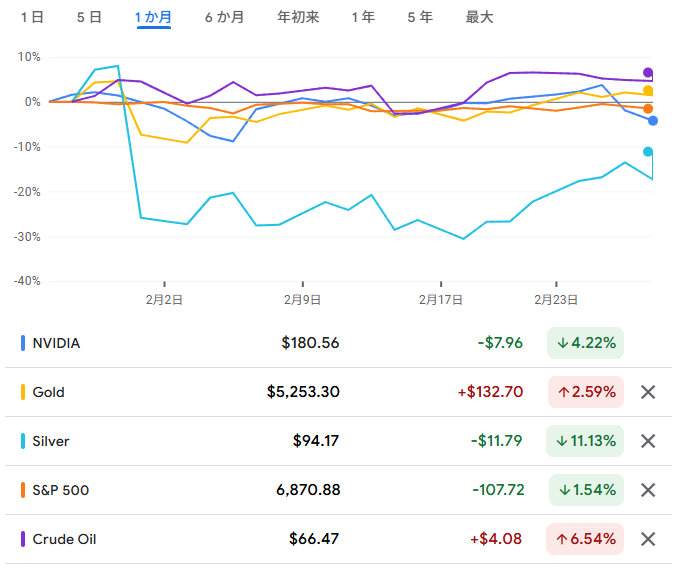
Task: Remove Crude Oil from the comparison
Action: coord(648,539)
